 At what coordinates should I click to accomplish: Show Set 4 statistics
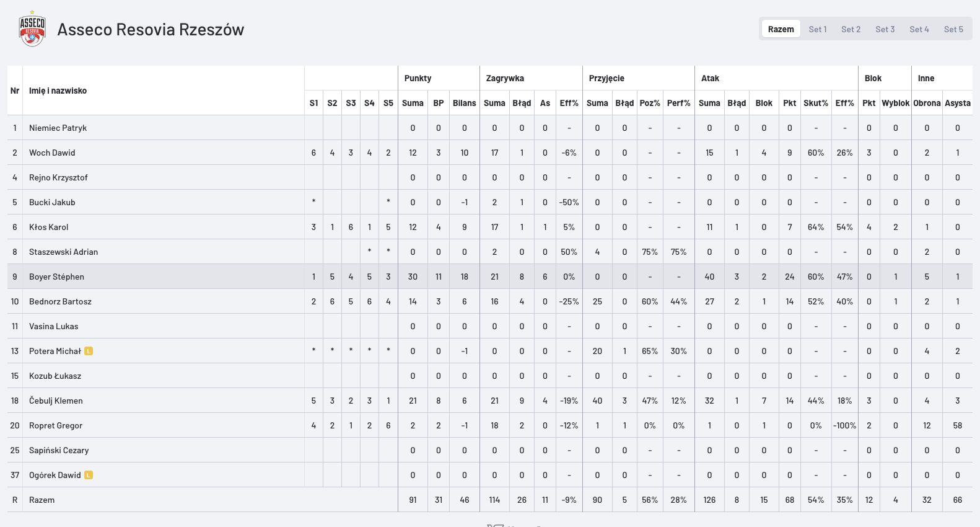[919, 29]
